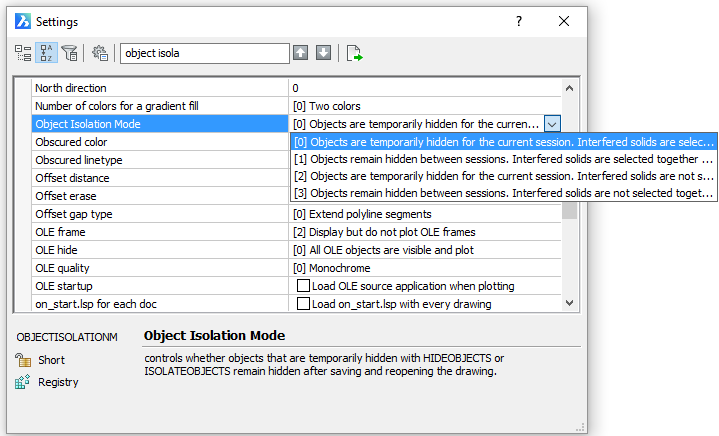
Task: Find previous match with up arrow
Action: [x=300, y=53]
